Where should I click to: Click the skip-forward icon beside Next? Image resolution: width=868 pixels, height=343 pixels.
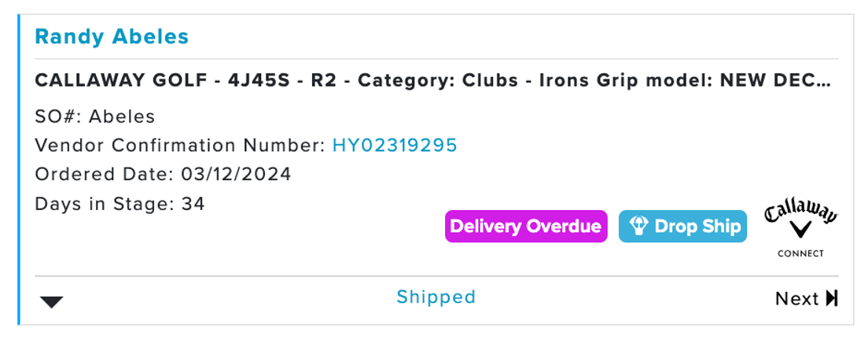[832, 299]
